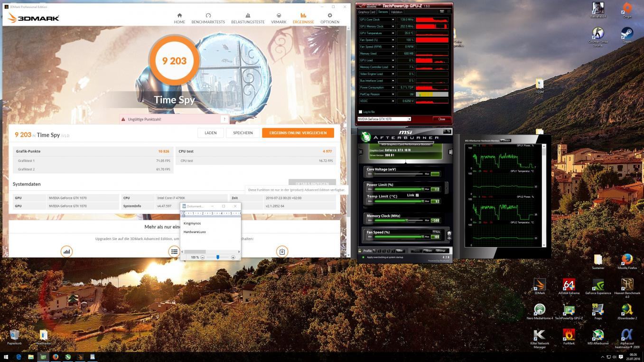Image resolution: width=644 pixels, height=362 pixels.
Task: Expand GPU Load sensor dropdown
Action: click(392, 60)
